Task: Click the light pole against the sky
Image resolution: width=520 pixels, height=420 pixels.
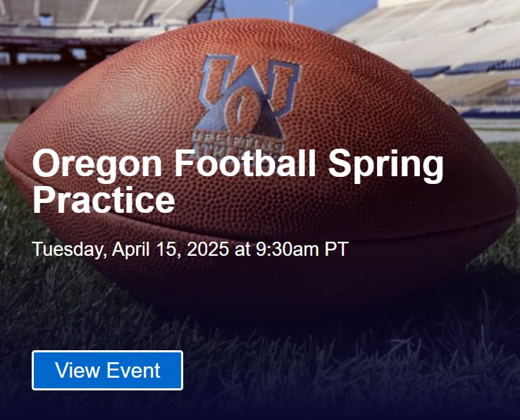Action: coord(291,10)
